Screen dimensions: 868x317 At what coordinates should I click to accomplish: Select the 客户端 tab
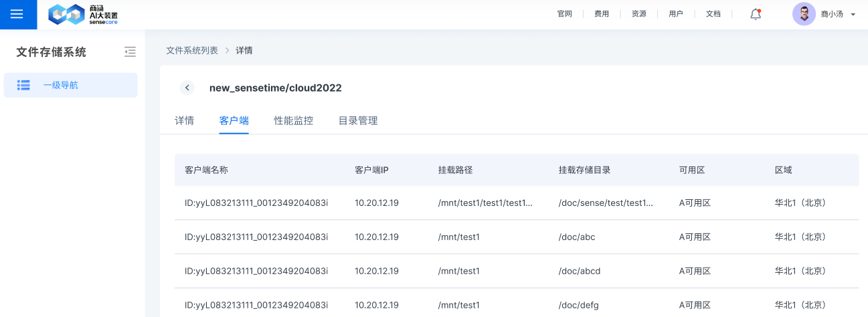pos(234,120)
